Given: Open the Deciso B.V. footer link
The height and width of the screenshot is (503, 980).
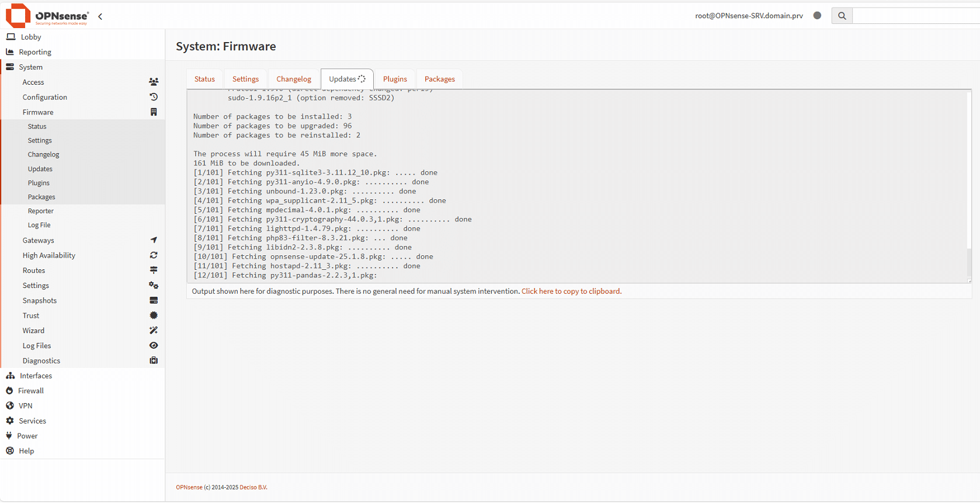Looking at the screenshot, I should 253,487.
